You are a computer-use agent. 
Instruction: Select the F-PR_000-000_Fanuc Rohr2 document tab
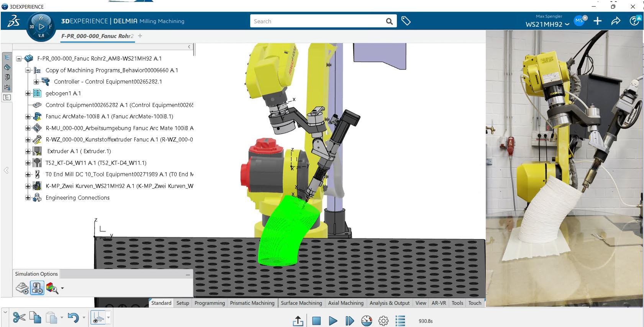point(97,36)
